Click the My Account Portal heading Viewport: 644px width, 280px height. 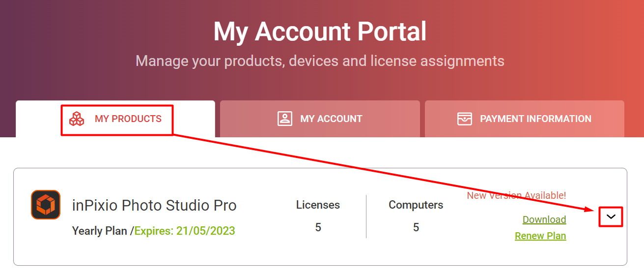coord(320,31)
